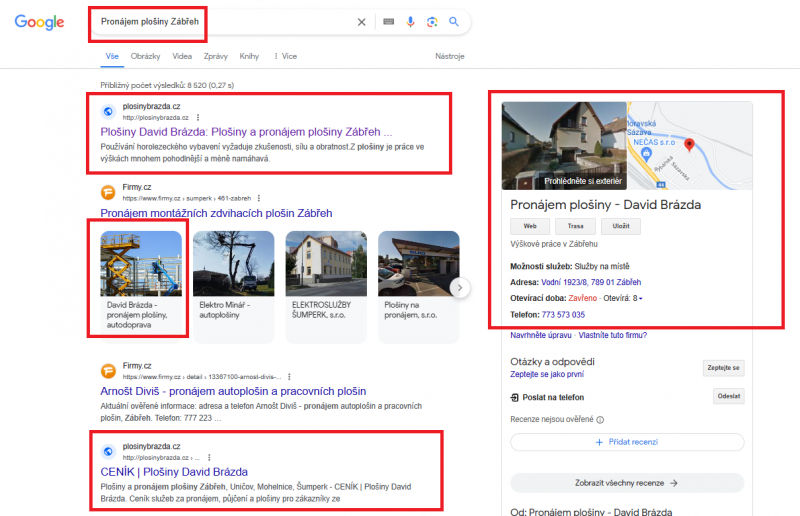Open the on-screen keyboard icon in search bar
This screenshot has height=516, width=800.
[389, 21]
